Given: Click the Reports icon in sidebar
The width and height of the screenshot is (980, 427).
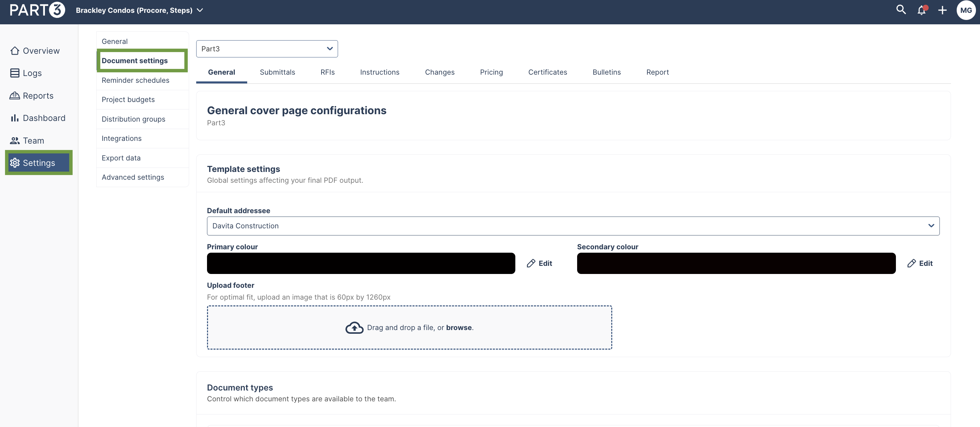Looking at the screenshot, I should pos(15,96).
